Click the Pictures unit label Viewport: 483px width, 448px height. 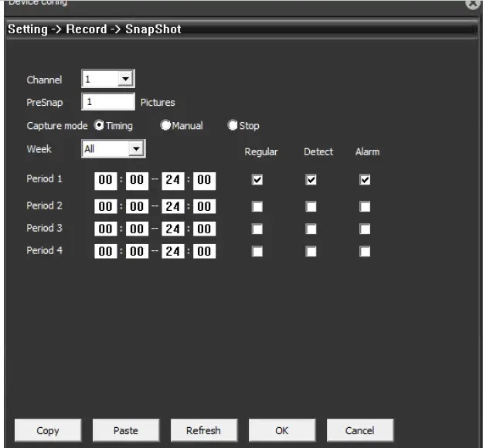point(158,102)
